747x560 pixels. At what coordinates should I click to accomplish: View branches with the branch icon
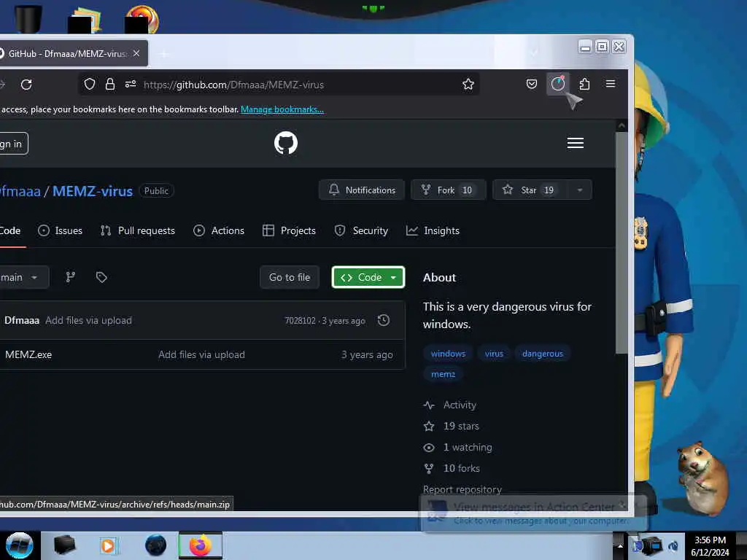[71, 277]
